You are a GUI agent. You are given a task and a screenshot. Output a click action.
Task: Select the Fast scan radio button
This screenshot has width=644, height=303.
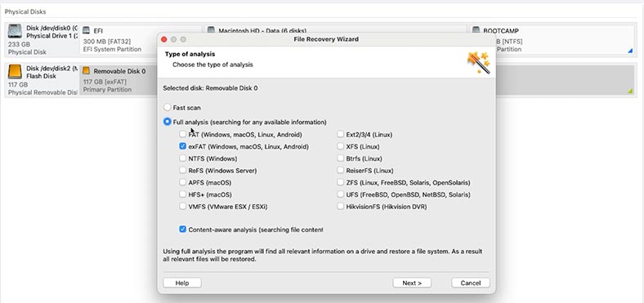click(167, 108)
